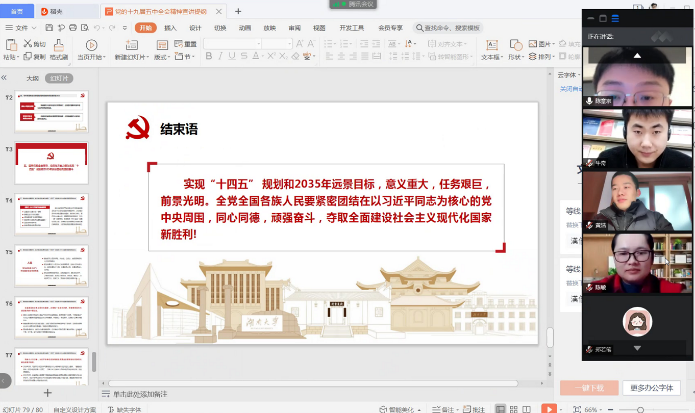Open the 形状 shapes dropdown
This screenshot has width=695, height=413.
(x=516, y=57)
